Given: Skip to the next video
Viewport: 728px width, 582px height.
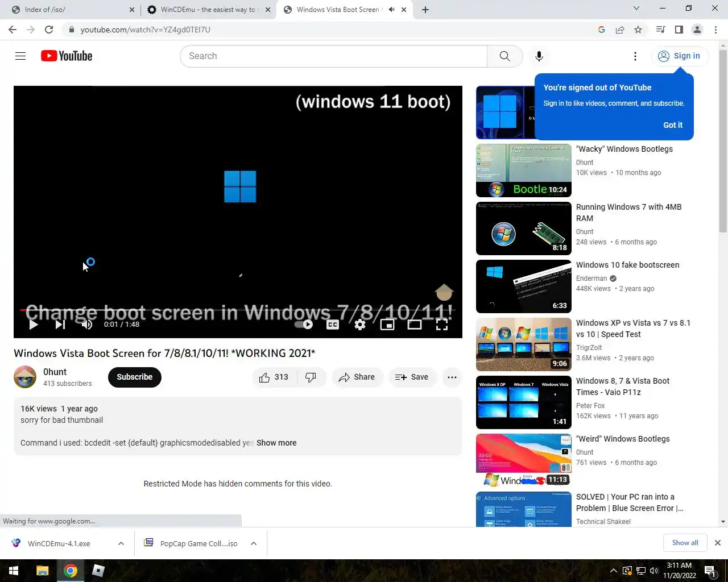Looking at the screenshot, I should pos(60,324).
